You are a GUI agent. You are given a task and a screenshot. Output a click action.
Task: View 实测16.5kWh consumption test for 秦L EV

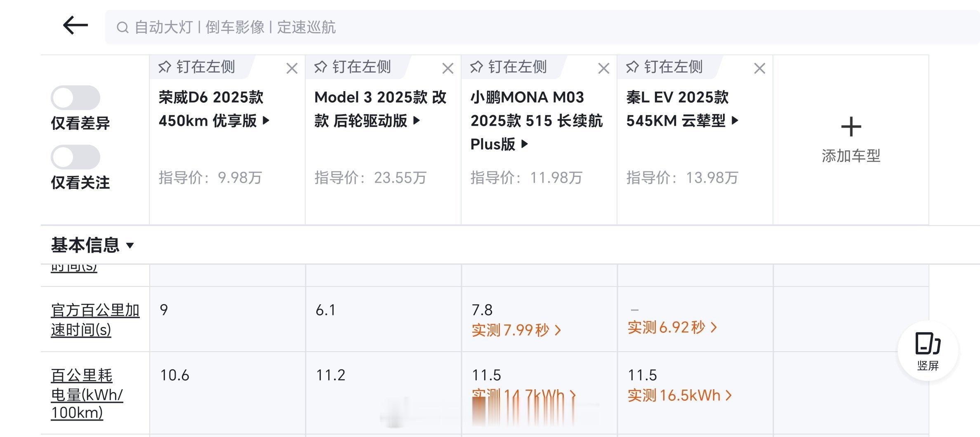pos(680,395)
